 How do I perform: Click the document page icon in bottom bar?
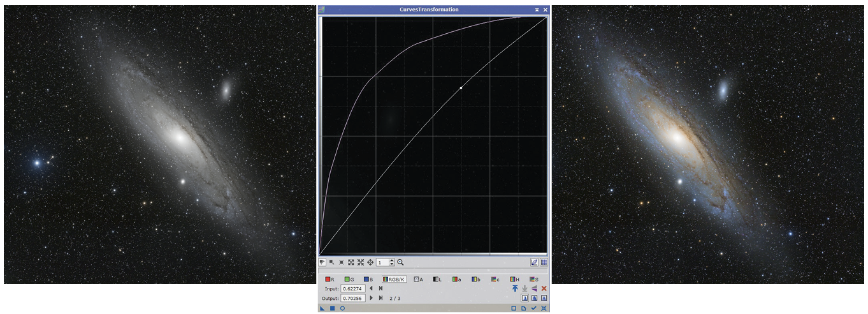[524, 308]
